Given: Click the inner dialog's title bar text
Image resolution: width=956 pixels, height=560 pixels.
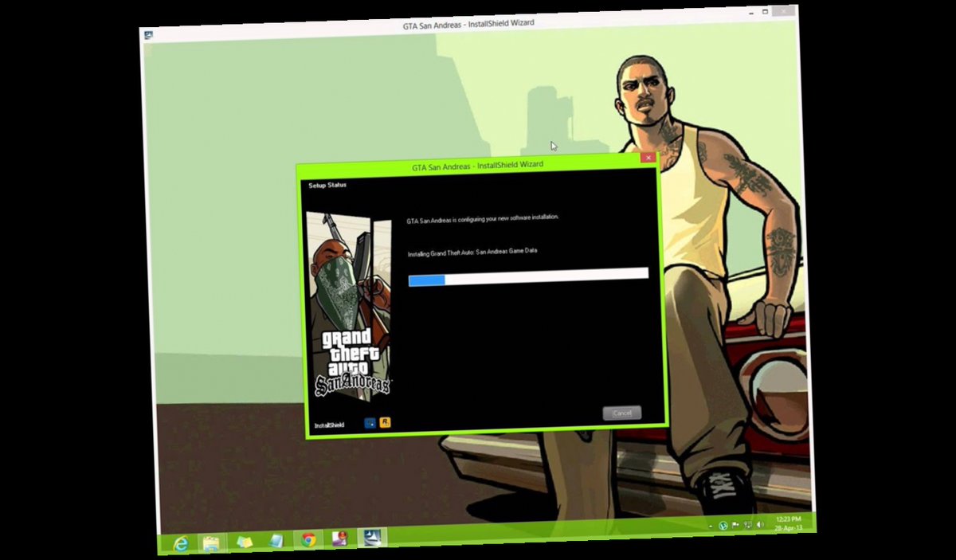Looking at the screenshot, I should 477,165.
